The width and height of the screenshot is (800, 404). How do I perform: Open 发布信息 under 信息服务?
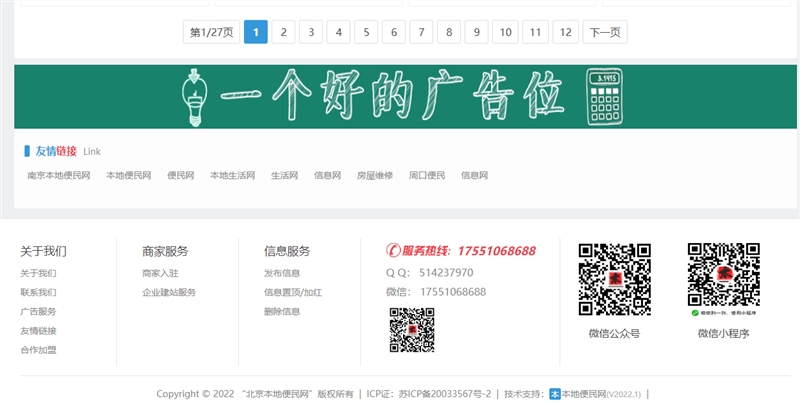tap(282, 273)
